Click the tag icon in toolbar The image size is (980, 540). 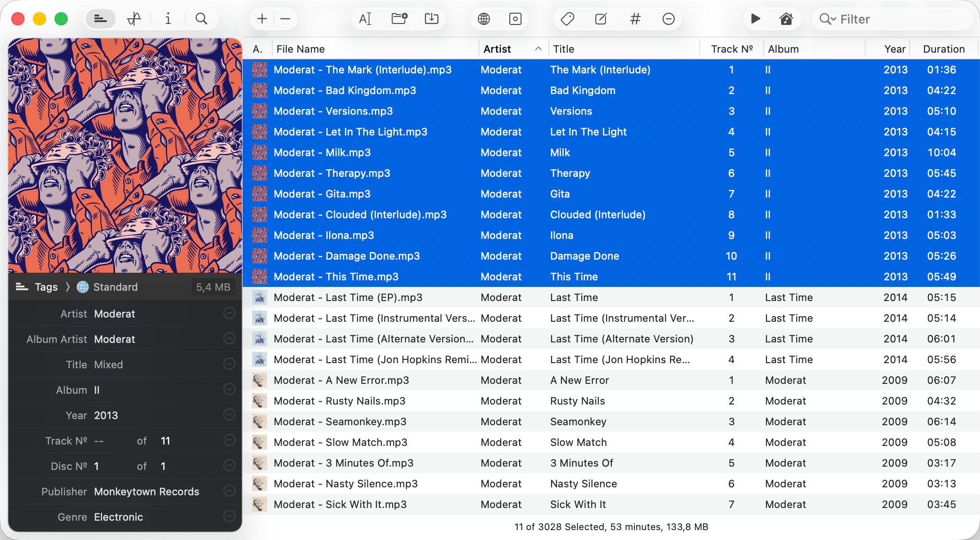[x=568, y=19]
